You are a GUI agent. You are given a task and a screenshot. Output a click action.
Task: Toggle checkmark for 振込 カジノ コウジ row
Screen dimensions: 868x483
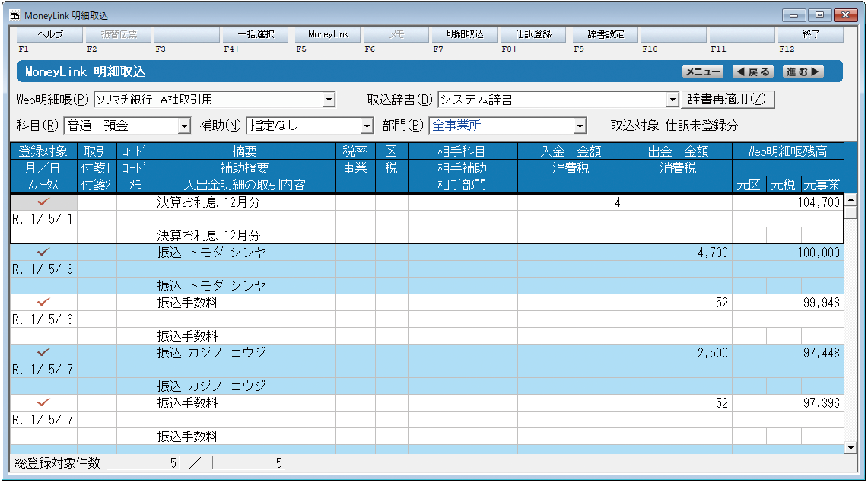(x=43, y=353)
